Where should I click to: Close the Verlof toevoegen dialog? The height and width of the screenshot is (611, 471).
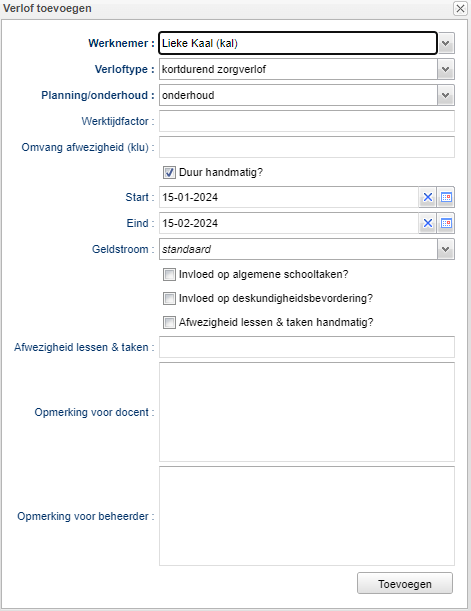tap(460, 8)
